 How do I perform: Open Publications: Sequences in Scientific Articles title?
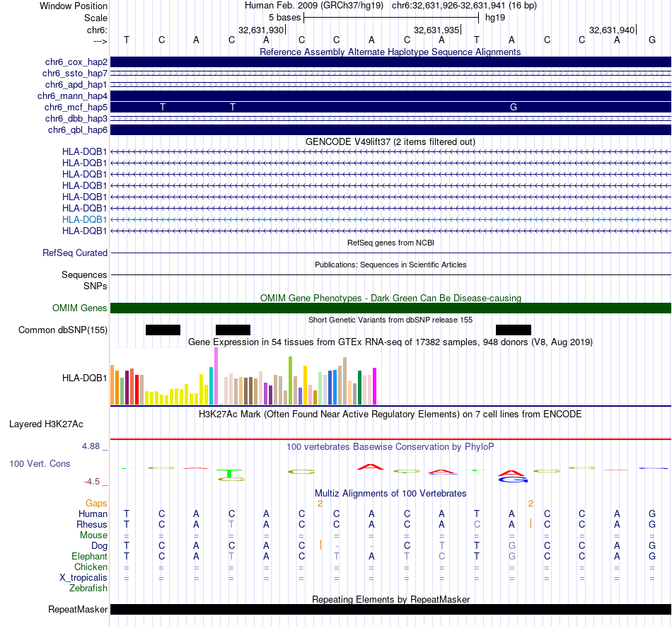point(390,265)
